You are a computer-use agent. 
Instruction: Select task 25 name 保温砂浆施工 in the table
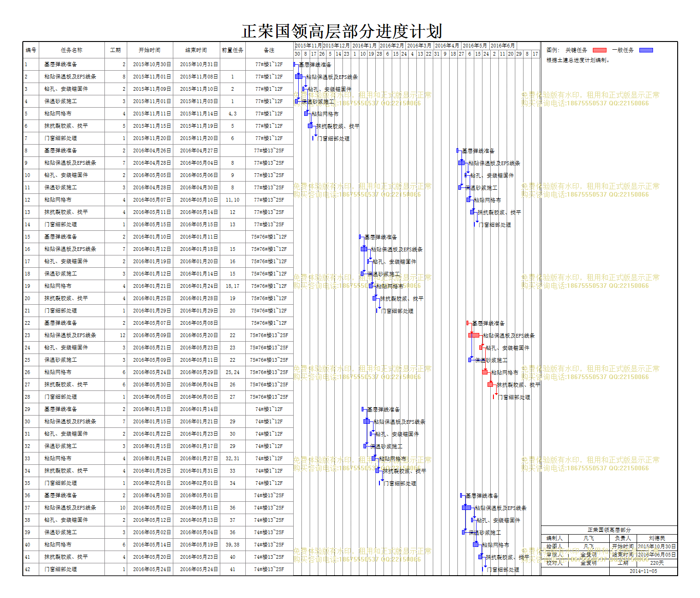pos(61,360)
